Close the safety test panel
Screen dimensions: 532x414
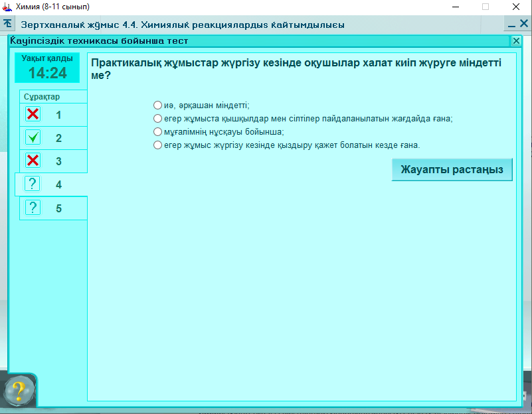516,41
